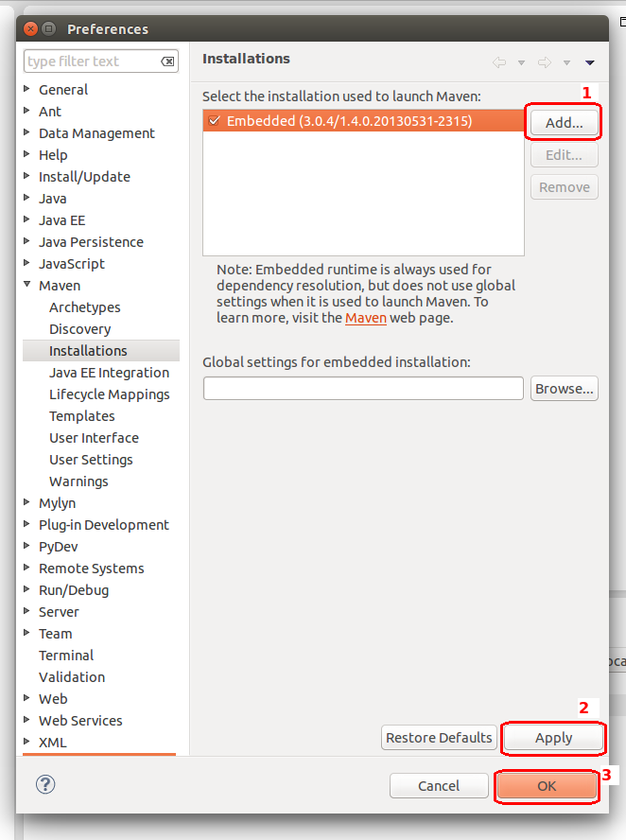Clear the filter text field icon
626x840 pixels.
point(167,61)
